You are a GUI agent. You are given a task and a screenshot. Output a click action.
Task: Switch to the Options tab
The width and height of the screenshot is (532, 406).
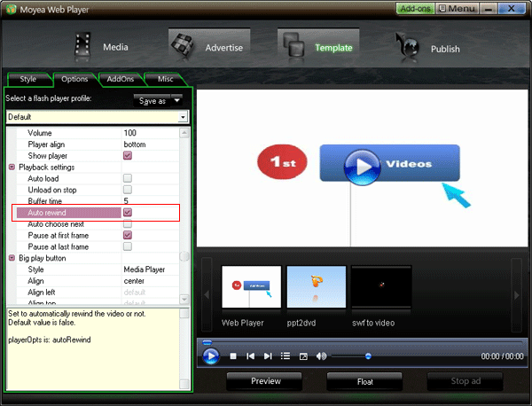click(x=74, y=79)
